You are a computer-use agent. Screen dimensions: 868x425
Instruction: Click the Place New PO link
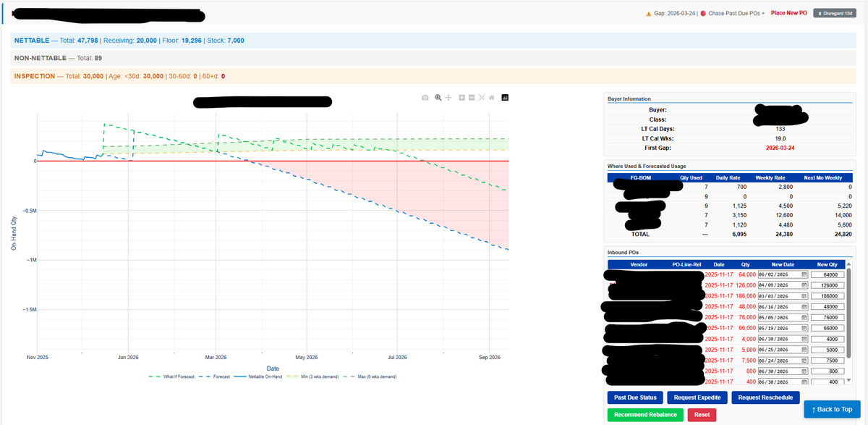pyautogui.click(x=789, y=13)
